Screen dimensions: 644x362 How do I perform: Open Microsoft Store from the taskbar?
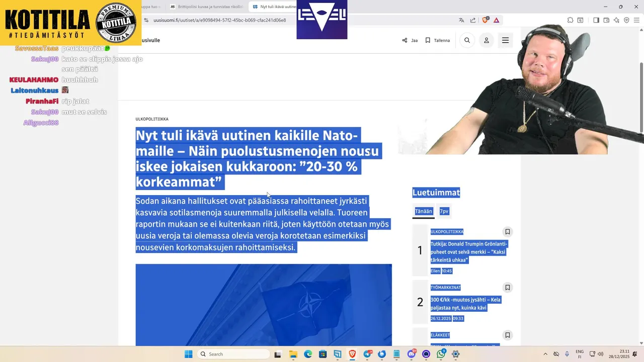pos(323,354)
